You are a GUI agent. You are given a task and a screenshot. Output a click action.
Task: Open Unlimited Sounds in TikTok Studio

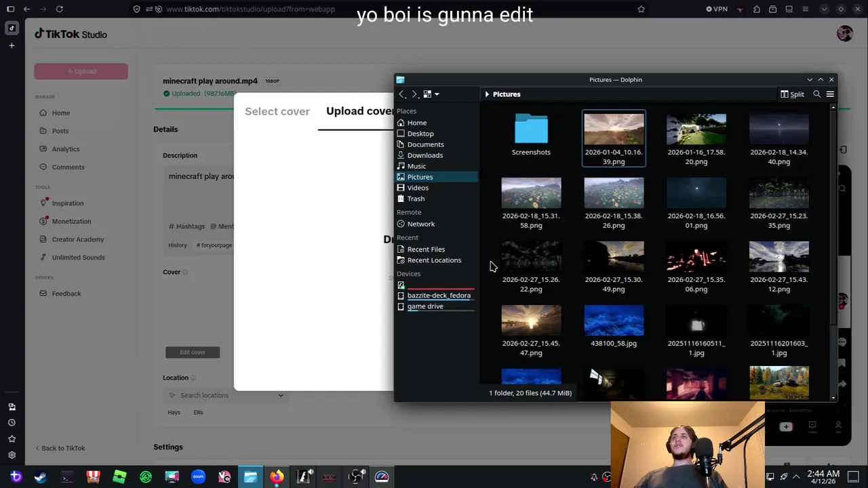[78, 258]
